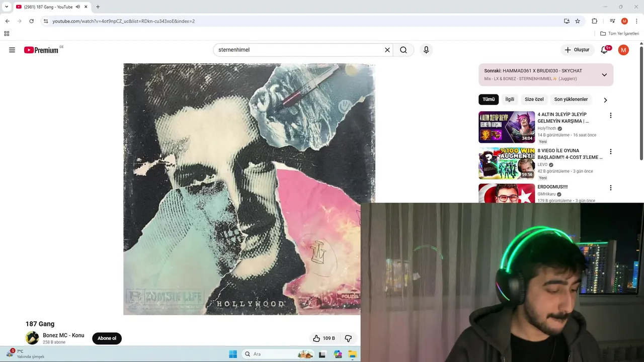Open 8 VIEGO İLE OYUNA thumbnail
This screenshot has width=644, height=362.
pos(507,163)
